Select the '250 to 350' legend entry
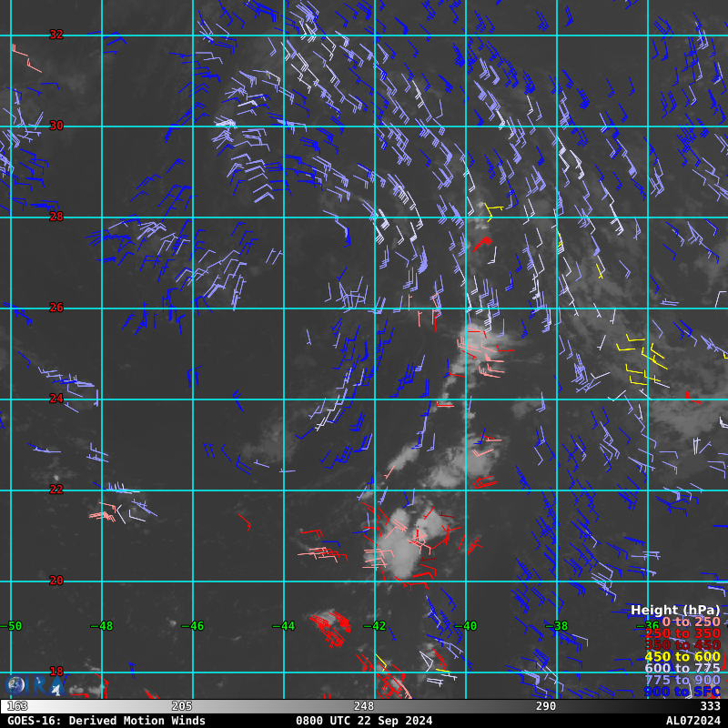The width and height of the screenshot is (728, 728). (x=682, y=633)
